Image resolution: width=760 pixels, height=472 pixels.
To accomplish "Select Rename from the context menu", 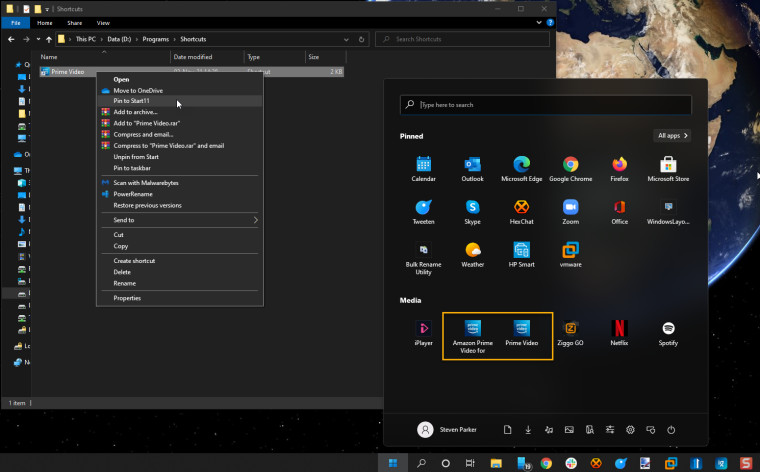I will [x=180, y=283].
